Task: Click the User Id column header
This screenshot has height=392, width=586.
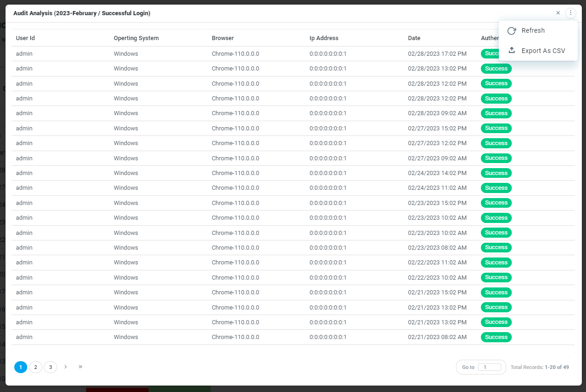Action: click(25, 38)
